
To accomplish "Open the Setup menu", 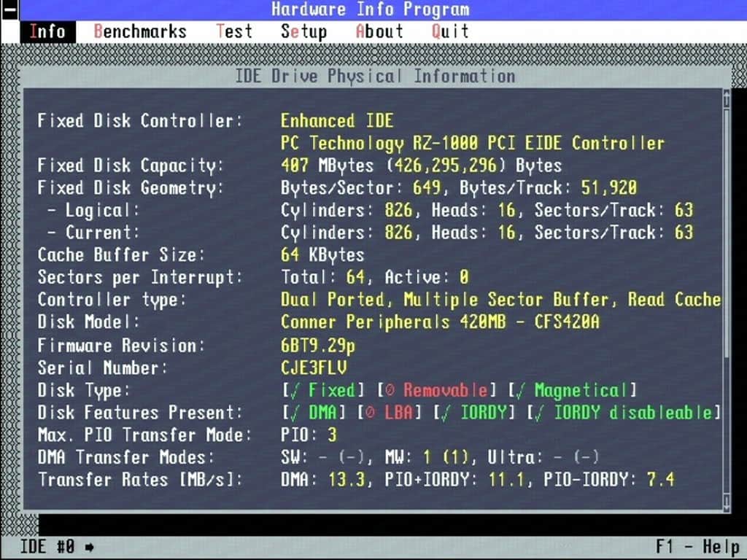I will coord(303,32).
